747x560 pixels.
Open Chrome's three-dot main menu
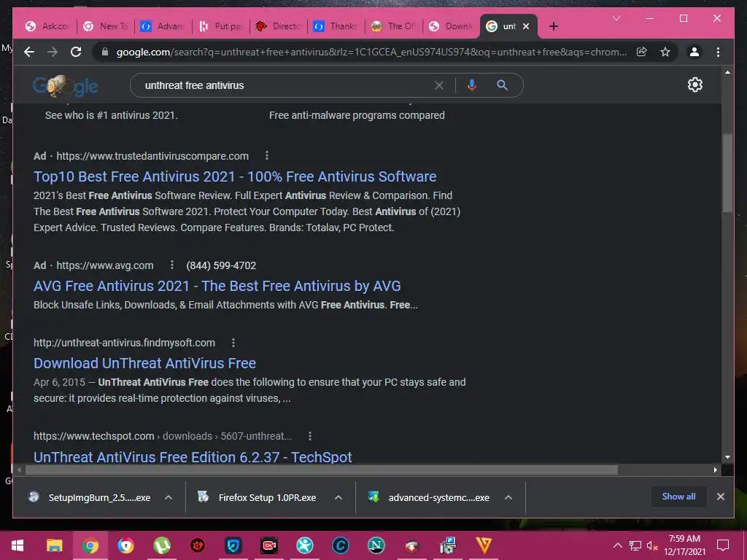718,52
